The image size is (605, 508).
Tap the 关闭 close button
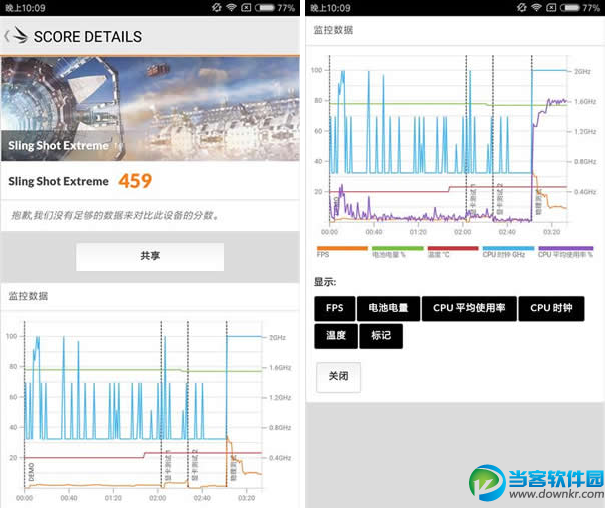(x=338, y=376)
